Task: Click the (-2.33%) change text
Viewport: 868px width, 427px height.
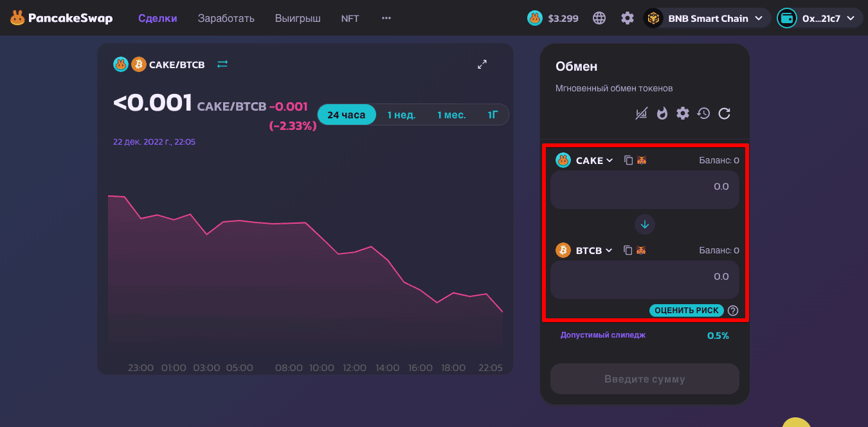Action: 293,126
